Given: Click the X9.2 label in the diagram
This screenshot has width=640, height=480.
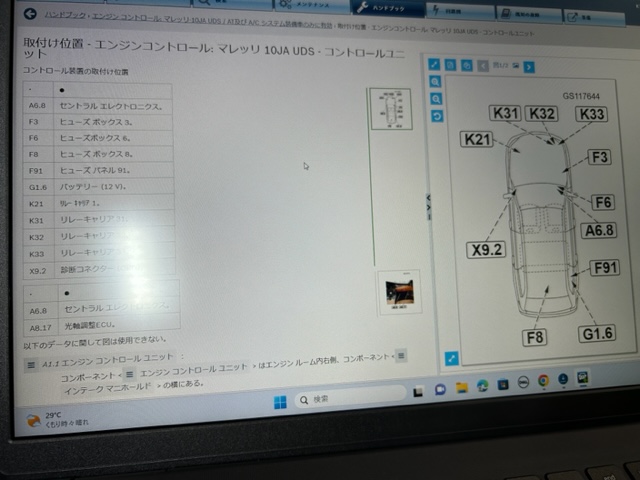Looking at the screenshot, I should [x=486, y=249].
